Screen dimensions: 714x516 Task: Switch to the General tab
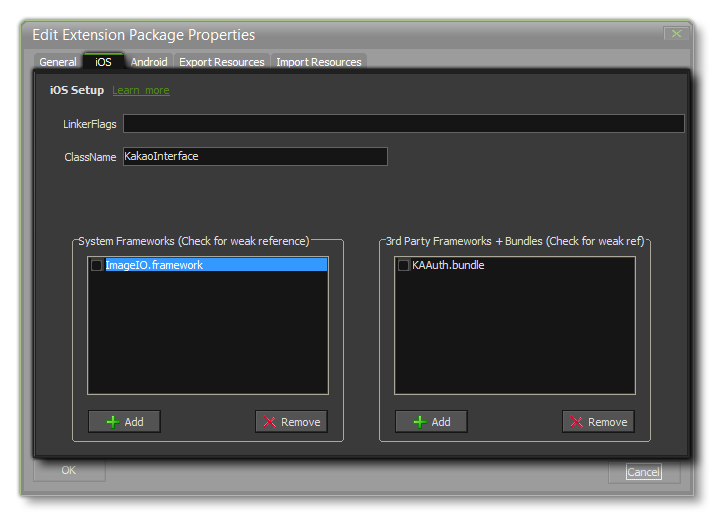click(x=58, y=62)
